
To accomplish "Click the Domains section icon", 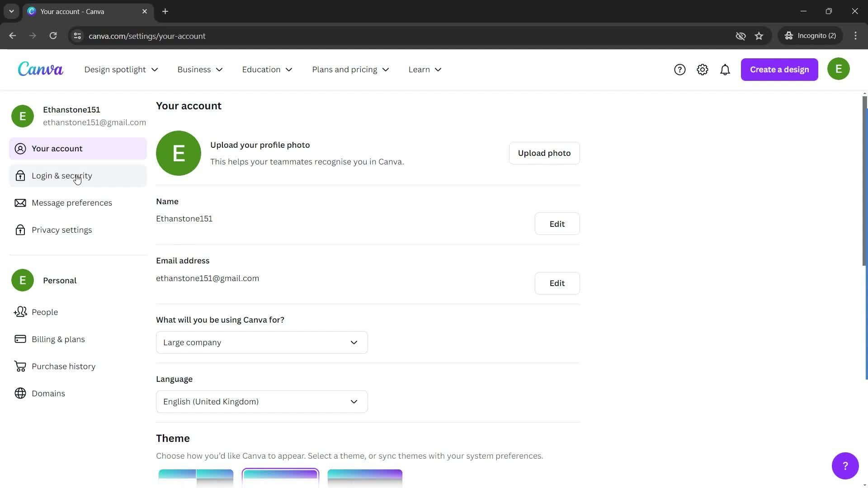I will click(x=21, y=393).
